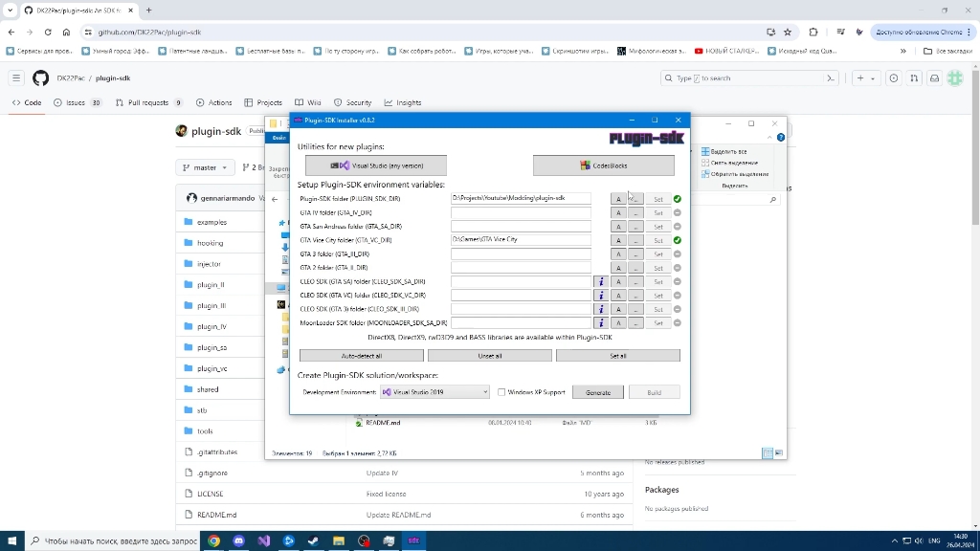Image resolution: width=980 pixels, height=551 pixels.
Task: Auto-detect GTA San Andreas folder with A button
Action: 618,227
